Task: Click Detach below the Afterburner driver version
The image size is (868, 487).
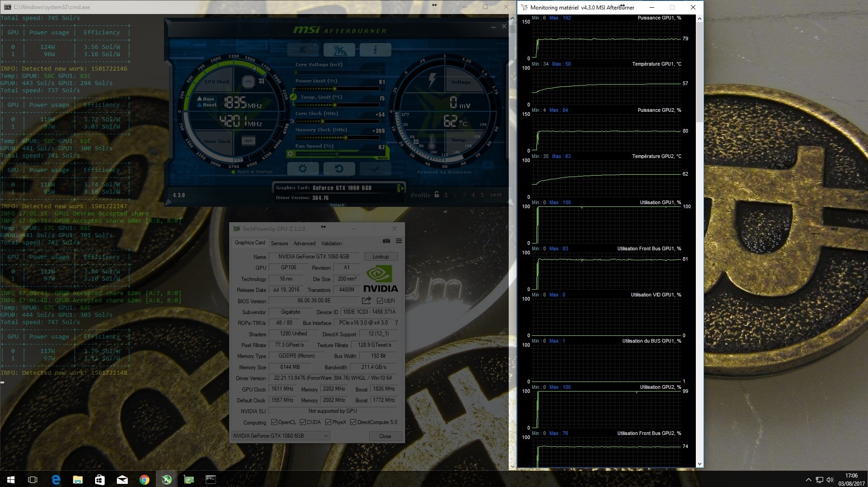Action: tap(337, 205)
